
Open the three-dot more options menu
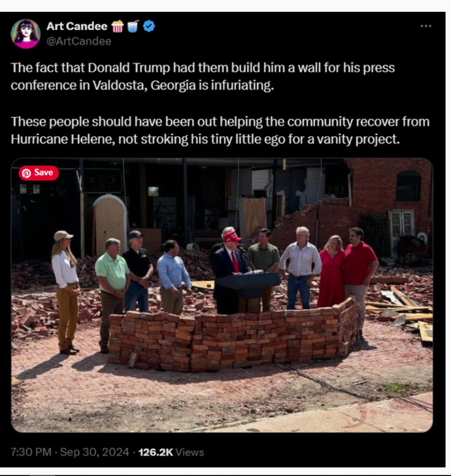tap(426, 26)
